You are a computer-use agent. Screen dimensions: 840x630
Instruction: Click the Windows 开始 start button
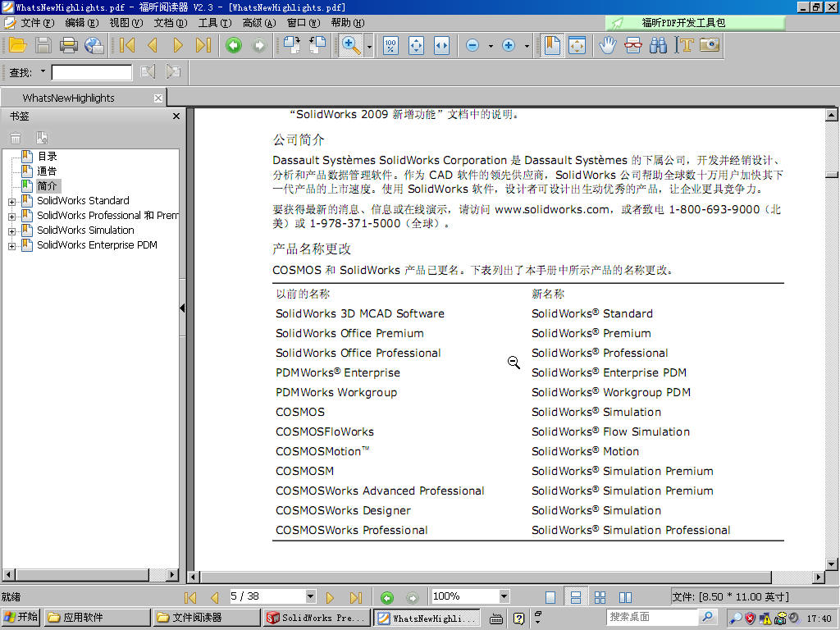(21, 617)
